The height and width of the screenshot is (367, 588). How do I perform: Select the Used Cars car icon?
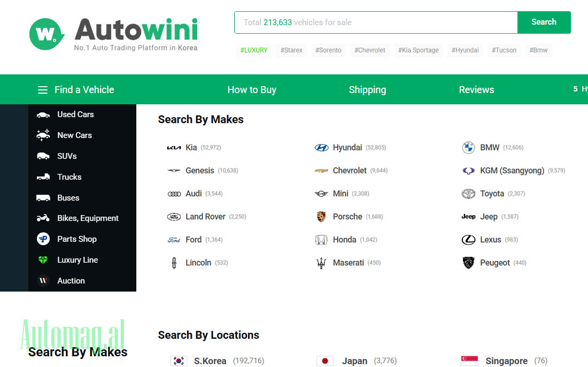pyautogui.click(x=43, y=115)
